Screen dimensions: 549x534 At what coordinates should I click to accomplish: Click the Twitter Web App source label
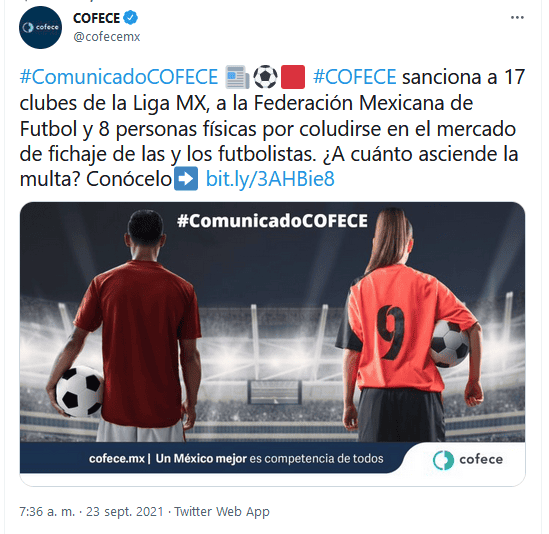tap(222, 512)
